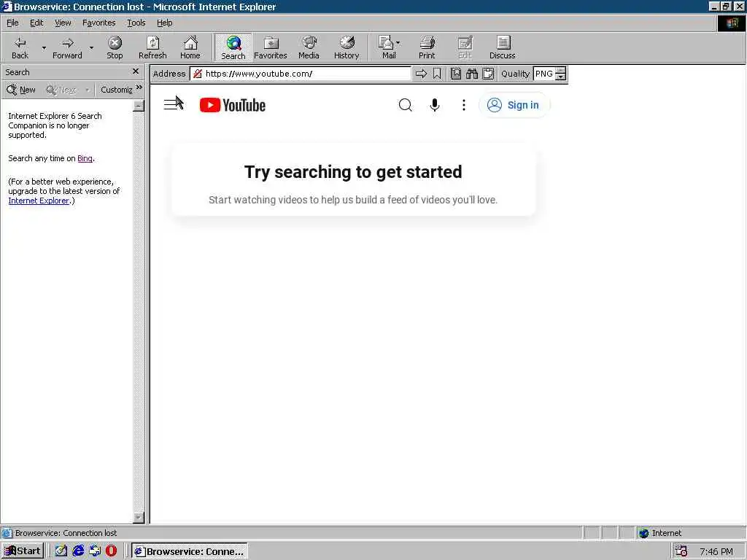Open the Back history dropdown arrow

[x=44, y=47]
